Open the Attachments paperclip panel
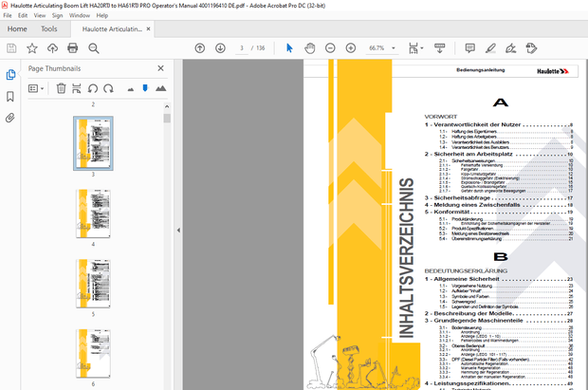This screenshot has width=588, height=390. click(x=10, y=118)
